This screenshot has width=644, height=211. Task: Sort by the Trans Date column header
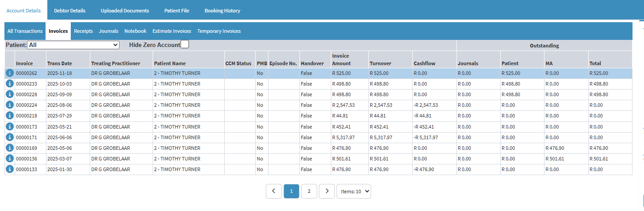click(59, 63)
